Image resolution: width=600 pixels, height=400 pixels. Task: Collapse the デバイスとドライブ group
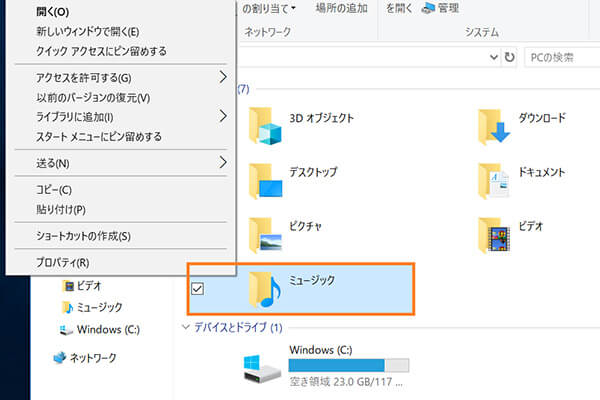point(186,327)
